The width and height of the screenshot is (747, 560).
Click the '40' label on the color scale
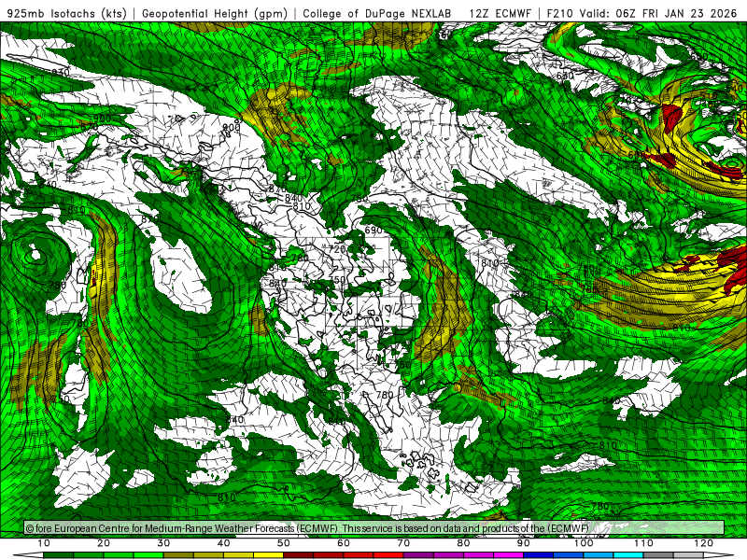223,543
